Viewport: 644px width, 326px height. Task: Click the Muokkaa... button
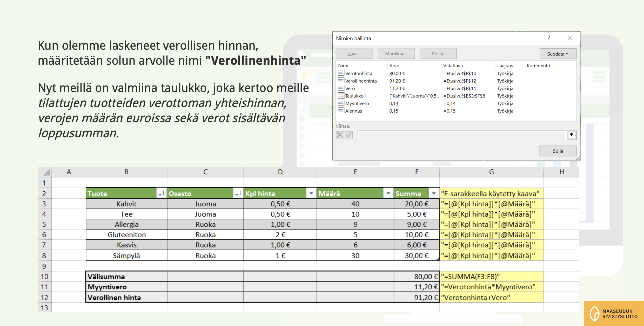pos(396,54)
